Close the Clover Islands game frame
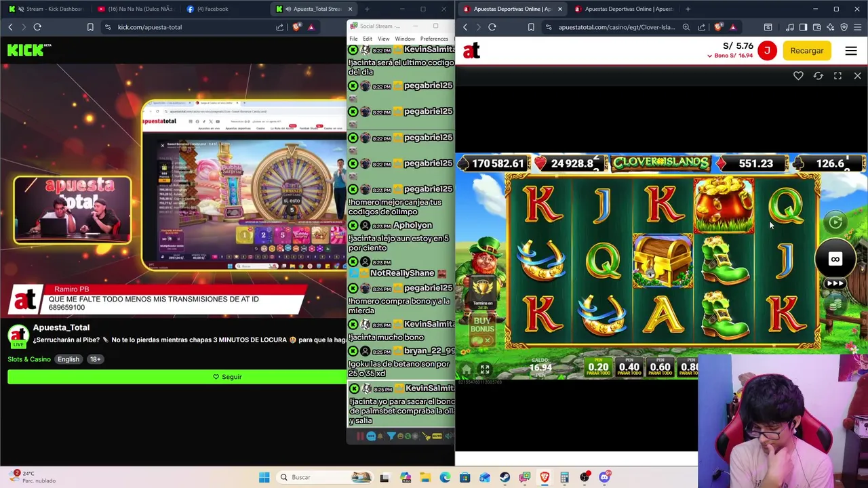Image resolution: width=868 pixels, height=488 pixels. [x=857, y=76]
